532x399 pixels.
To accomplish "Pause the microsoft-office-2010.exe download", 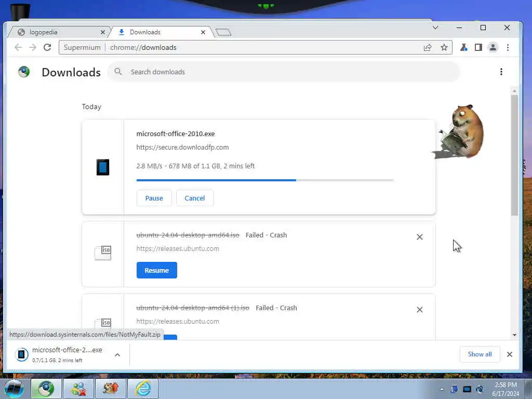I will pyautogui.click(x=154, y=198).
